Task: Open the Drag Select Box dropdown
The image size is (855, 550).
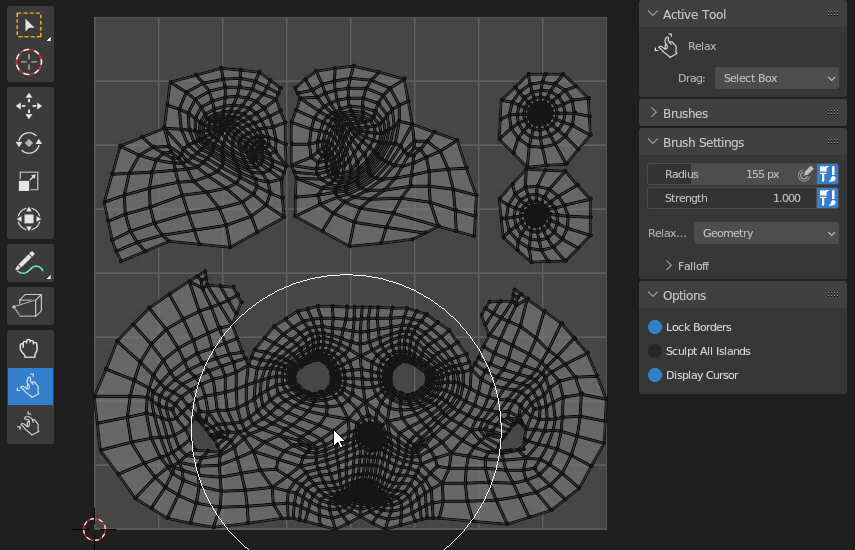Action: [x=776, y=78]
